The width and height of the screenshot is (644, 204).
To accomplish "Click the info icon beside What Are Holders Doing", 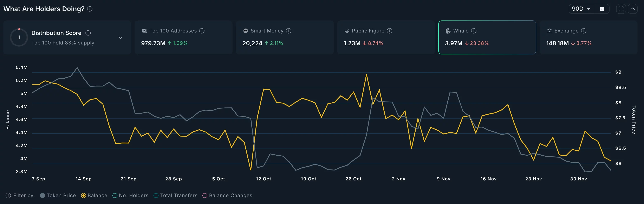I will [x=90, y=9].
